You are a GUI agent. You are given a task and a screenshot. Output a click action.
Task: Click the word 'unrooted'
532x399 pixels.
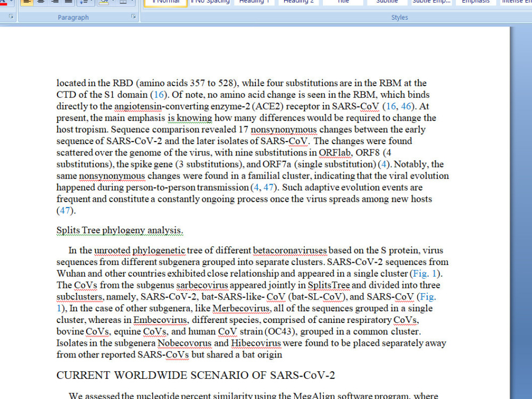(112, 251)
